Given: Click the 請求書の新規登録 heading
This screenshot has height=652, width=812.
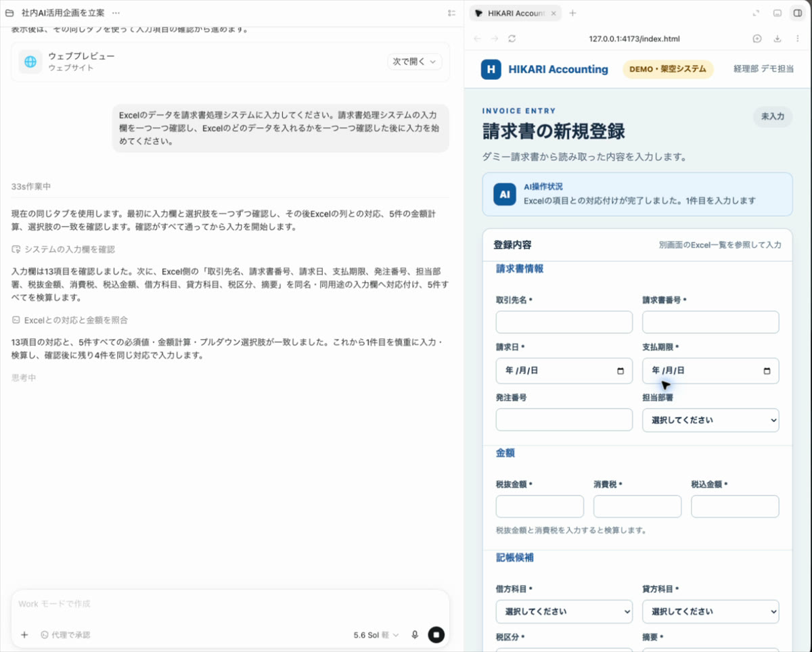Looking at the screenshot, I should point(554,131).
